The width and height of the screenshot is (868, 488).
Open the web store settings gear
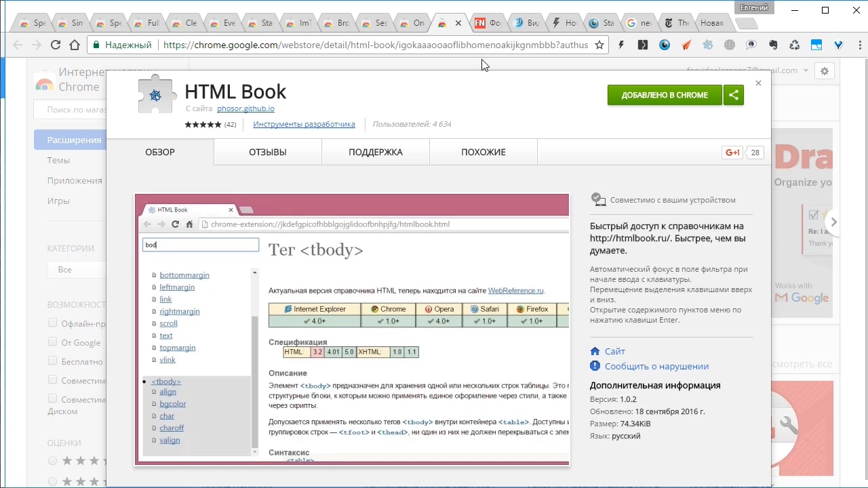pyautogui.click(x=825, y=70)
